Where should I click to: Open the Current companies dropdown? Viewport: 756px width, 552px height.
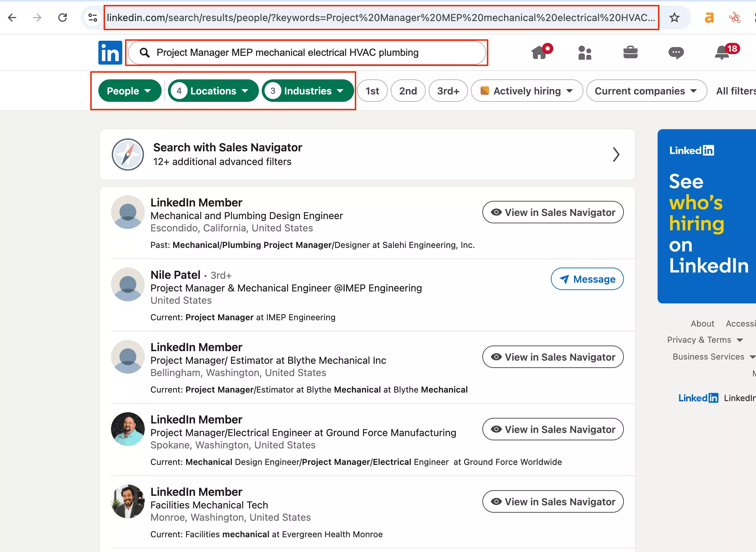(647, 91)
